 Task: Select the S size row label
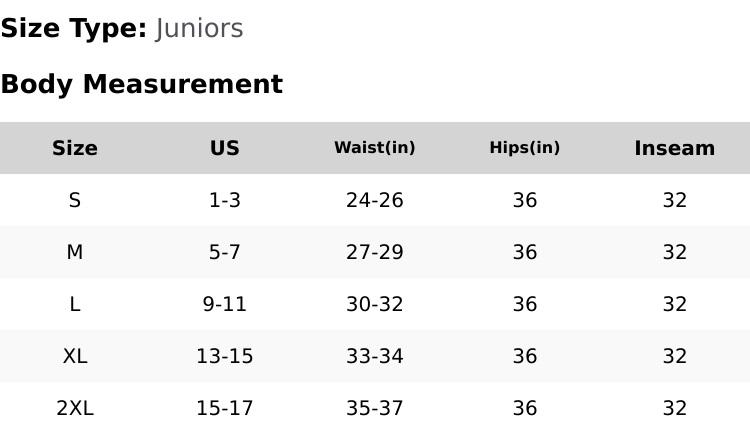tap(75, 200)
